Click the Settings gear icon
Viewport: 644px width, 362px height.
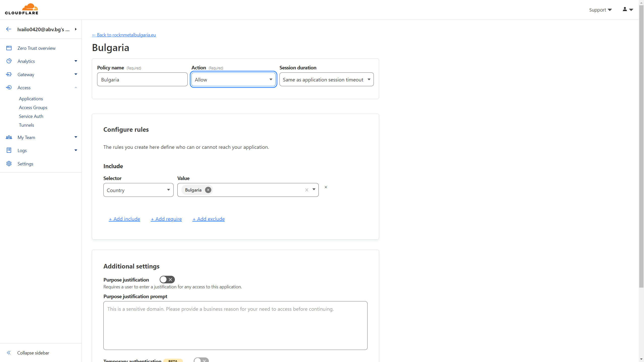(9, 164)
